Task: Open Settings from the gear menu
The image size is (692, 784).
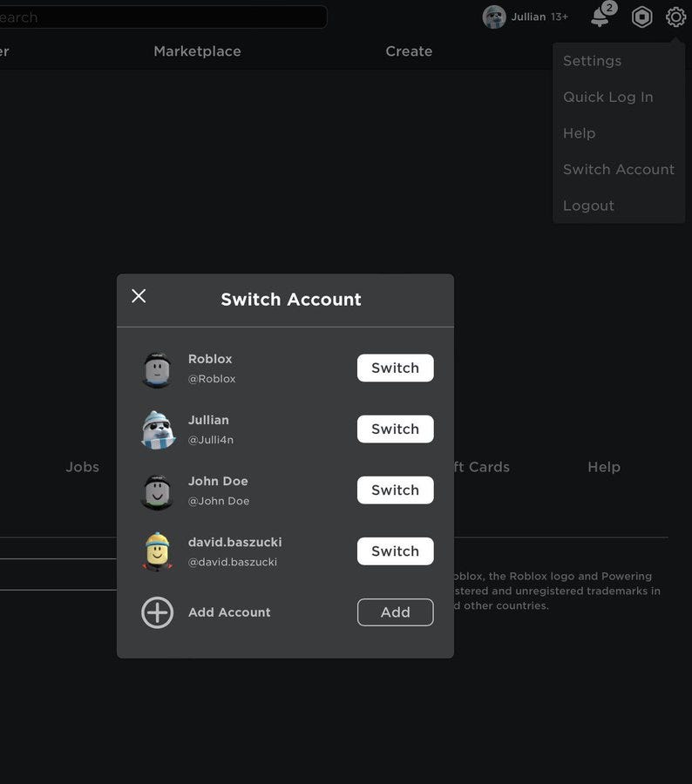Action: pos(592,61)
